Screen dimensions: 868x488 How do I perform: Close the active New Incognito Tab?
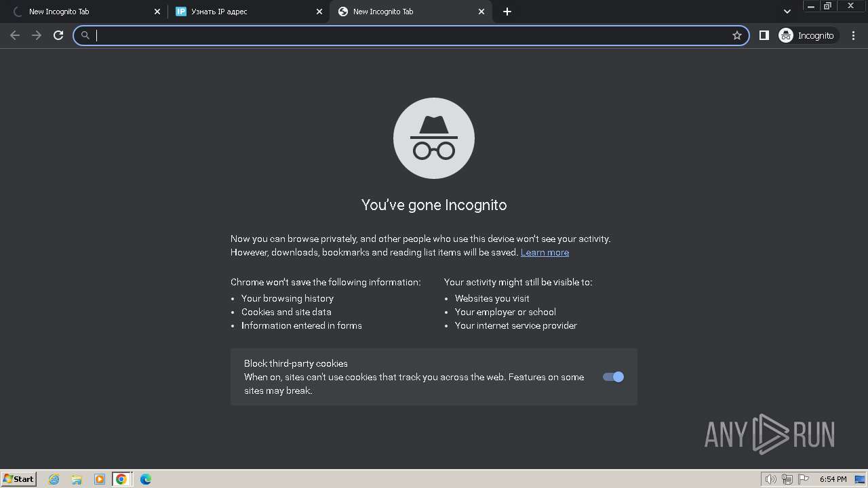pyautogui.click(x=481, y=12)
